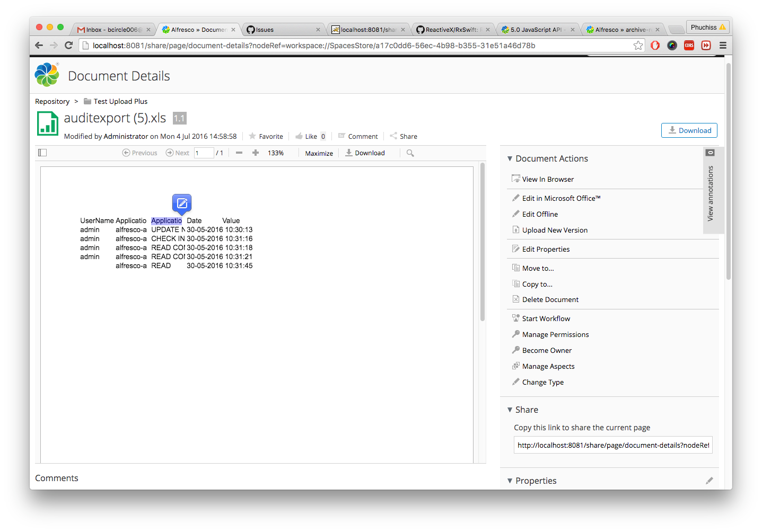Screen dimensions: 762x532
Task: Mark document as Favorite
Action: coord(266,136)
